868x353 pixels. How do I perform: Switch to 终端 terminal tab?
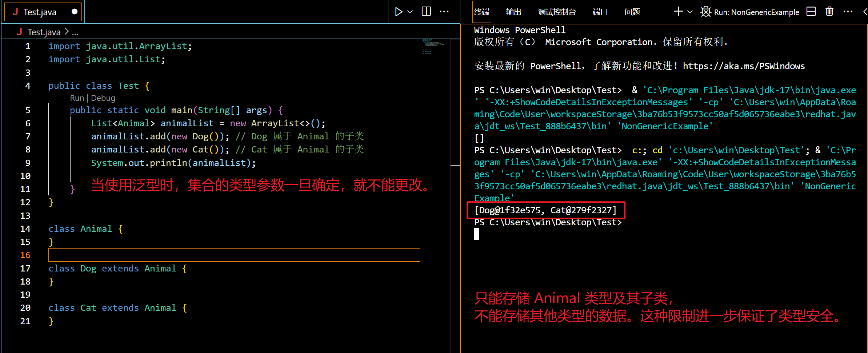[x=482, y=12]
